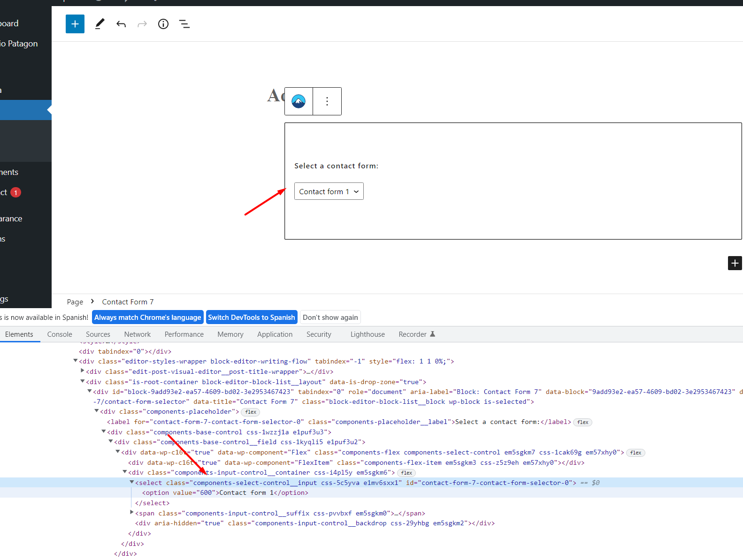
Task: Open the block options three-dot menu
Action: [327, 101]
